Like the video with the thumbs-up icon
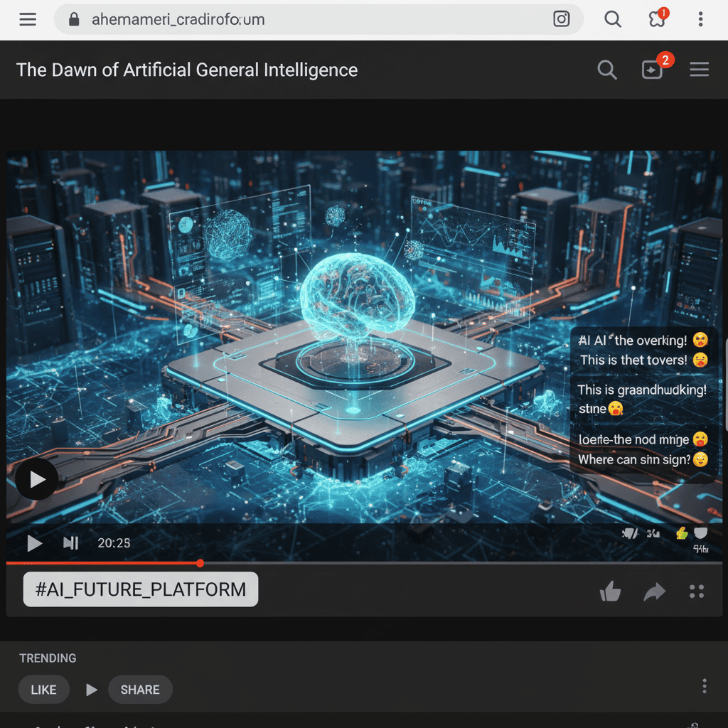 [610, 591]
